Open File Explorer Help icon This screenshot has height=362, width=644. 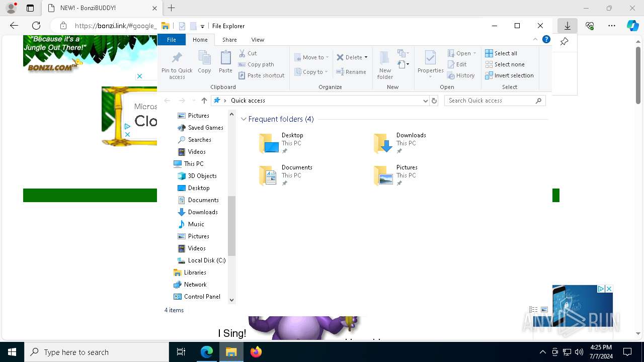coord(546,39)
